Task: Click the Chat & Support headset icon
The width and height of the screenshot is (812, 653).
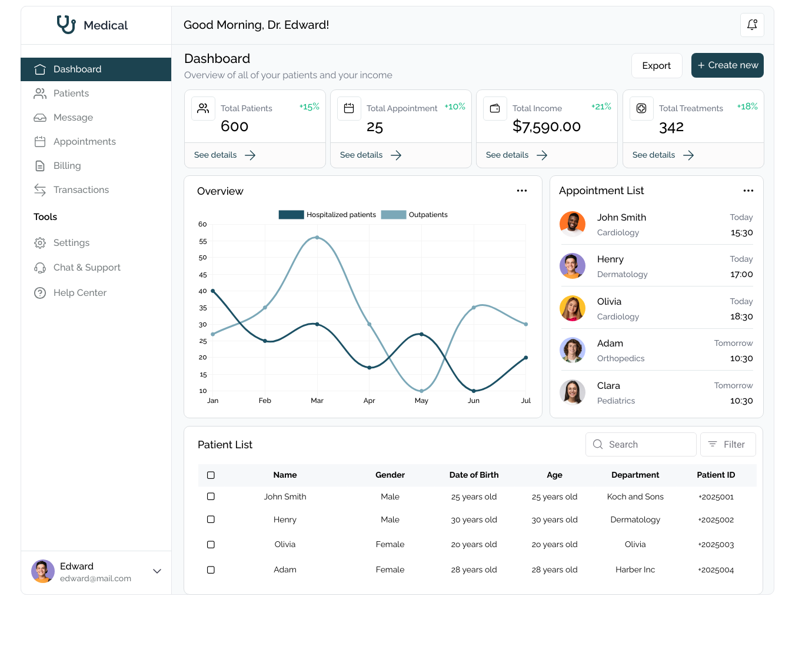Action: click(40, 267)
